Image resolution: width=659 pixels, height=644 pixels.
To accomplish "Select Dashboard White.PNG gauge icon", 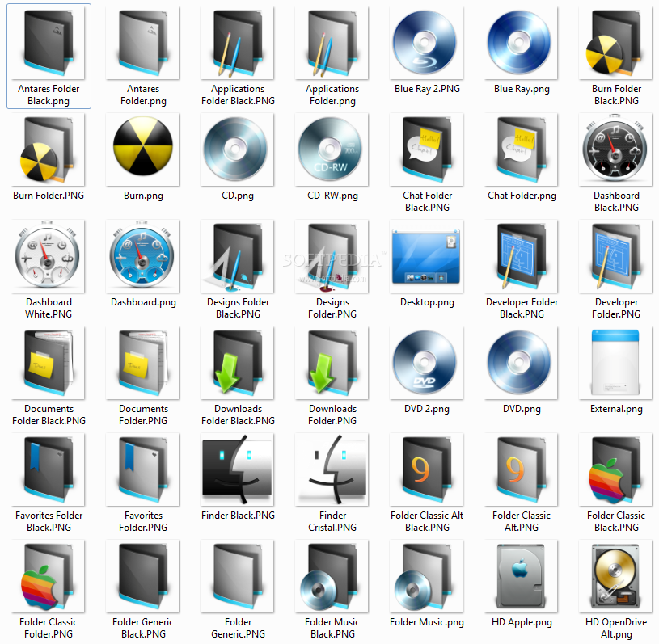I will coord(49,256).
